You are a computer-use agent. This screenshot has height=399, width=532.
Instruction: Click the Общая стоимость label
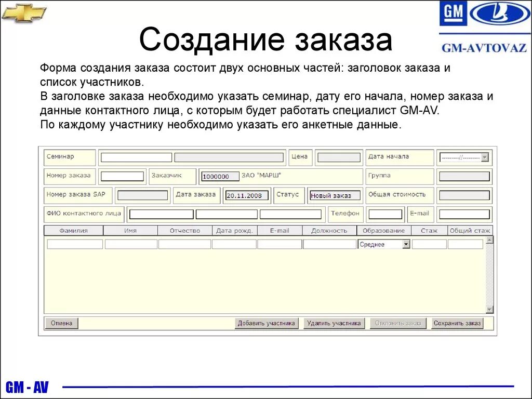tap(397, 194)
